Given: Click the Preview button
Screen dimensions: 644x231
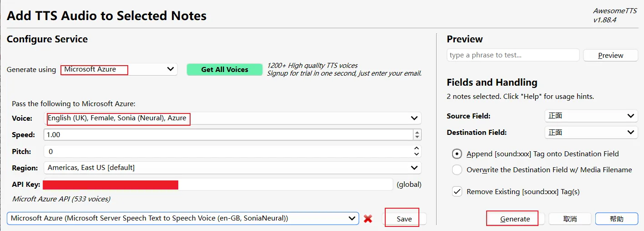Looking at the screenshot, I should tap(610, 55).
